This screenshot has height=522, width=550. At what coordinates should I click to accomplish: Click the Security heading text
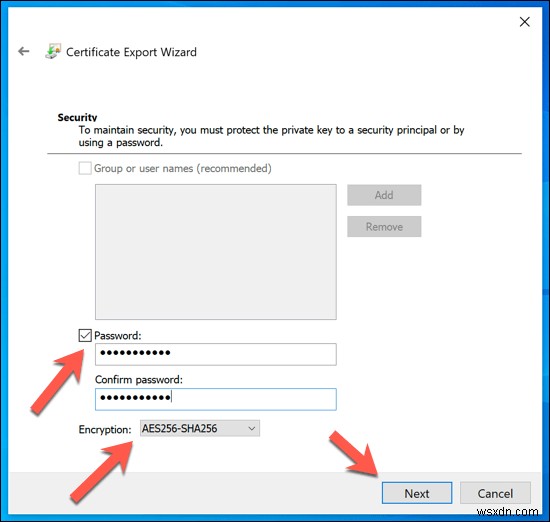point(77,117)
